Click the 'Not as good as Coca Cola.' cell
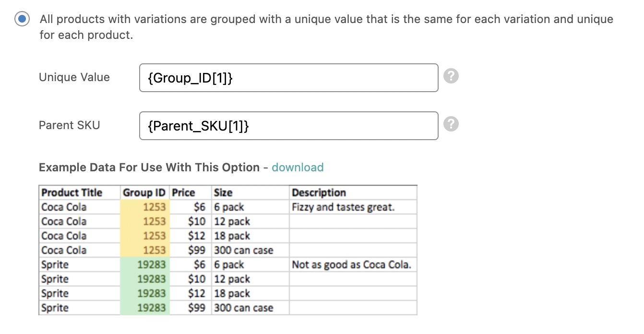 tap(351, 265)
